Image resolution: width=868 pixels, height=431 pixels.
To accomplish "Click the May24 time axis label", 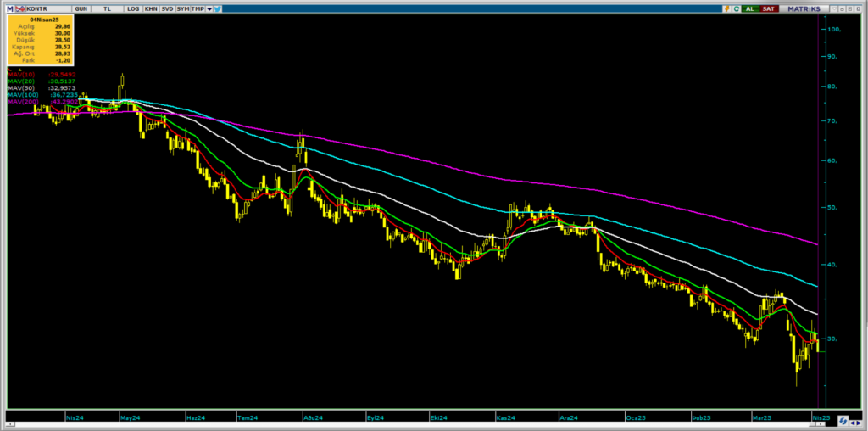I will point(128,417).
